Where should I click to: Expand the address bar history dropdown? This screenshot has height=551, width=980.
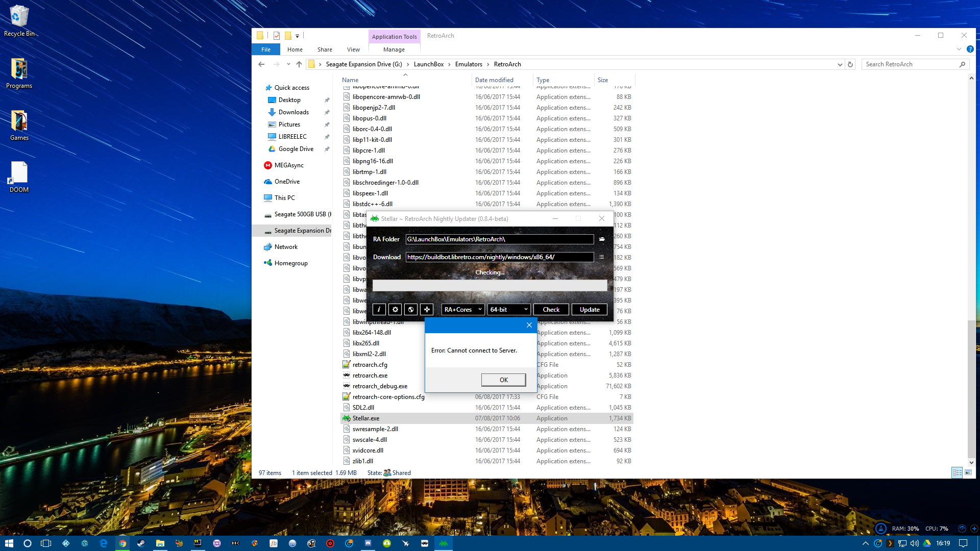pos(840,64)
